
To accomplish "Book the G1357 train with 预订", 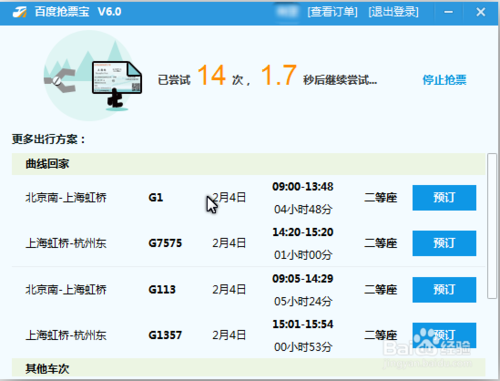I will tap(444, 335).
